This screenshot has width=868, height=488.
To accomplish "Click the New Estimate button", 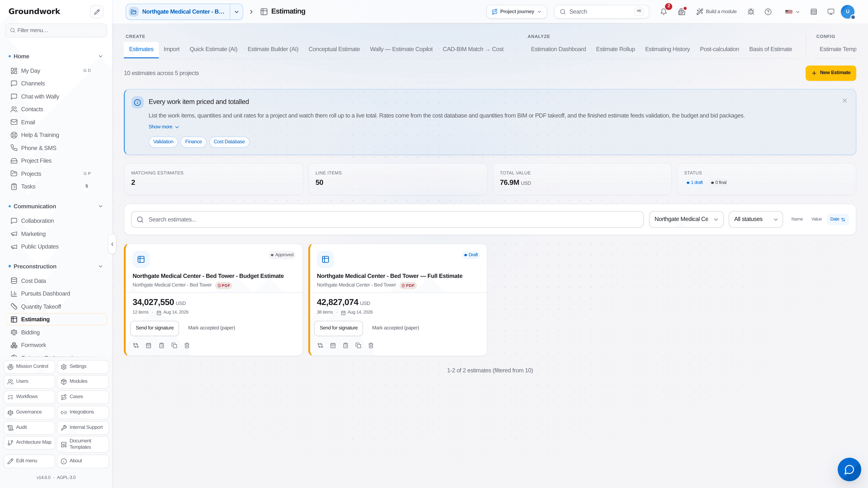I will pyautogui.click(x=831, y=73).
